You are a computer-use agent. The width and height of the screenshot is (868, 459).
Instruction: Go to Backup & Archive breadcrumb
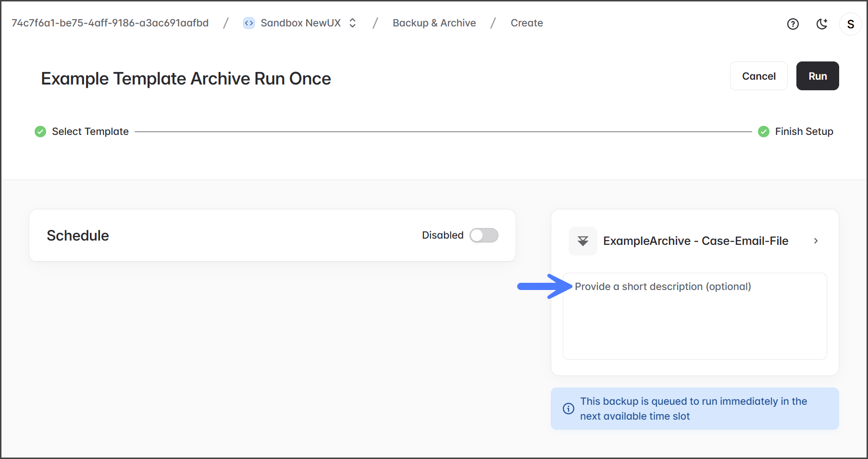pyautogui.click(x=434, y=23)
